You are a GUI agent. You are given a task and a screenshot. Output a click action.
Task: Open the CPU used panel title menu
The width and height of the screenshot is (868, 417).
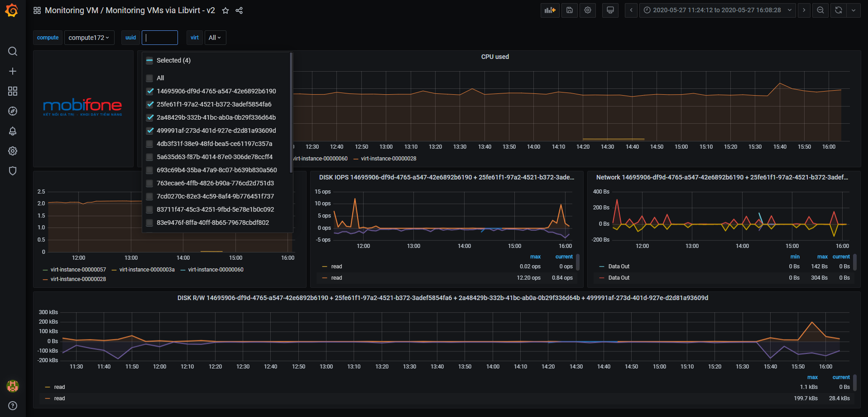coord(494,57)
